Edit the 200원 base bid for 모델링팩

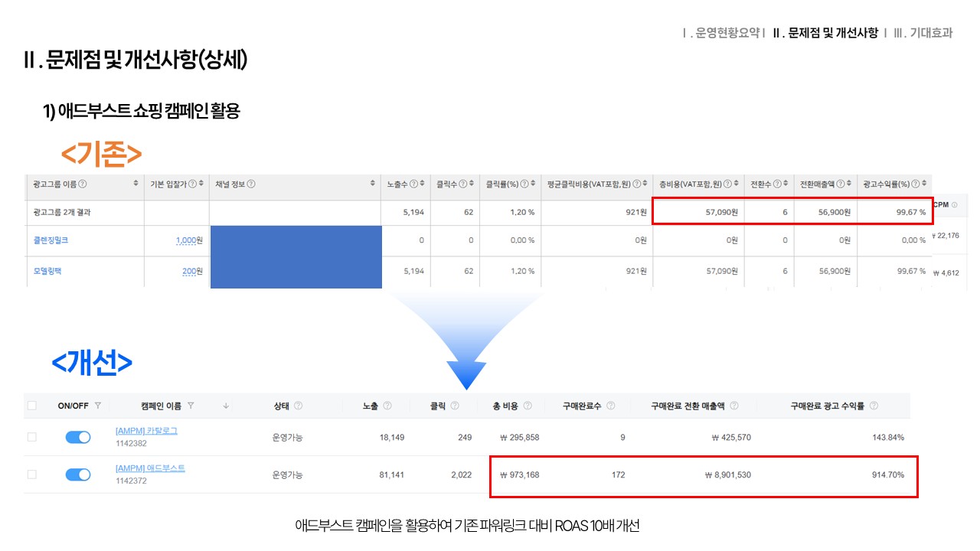click(192, 271)
